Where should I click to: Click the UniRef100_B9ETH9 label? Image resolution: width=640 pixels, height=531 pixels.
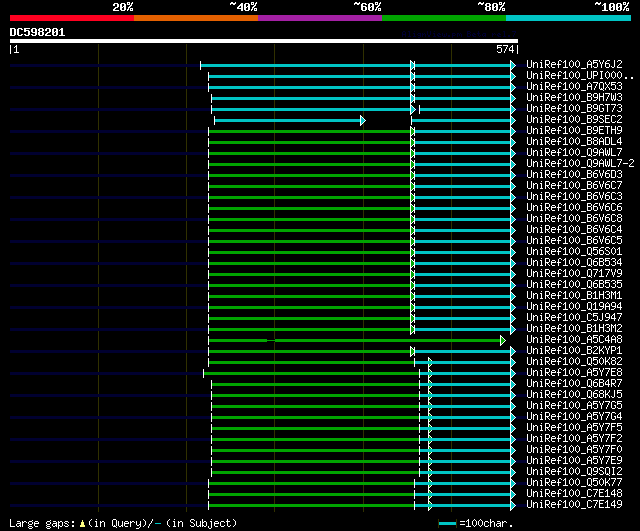pyautogui.click(x=574, y=131)
